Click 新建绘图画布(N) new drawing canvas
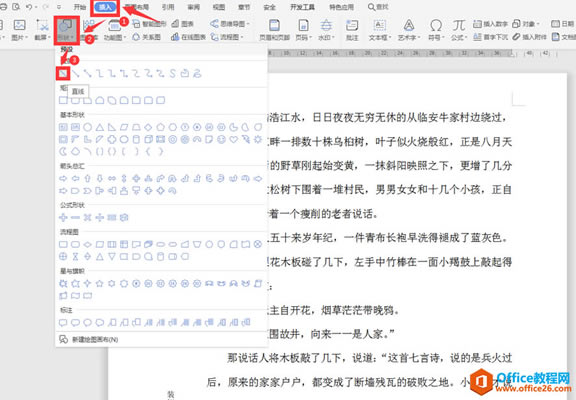This screenshot has height=400, width=576. (x=95, y=339)
